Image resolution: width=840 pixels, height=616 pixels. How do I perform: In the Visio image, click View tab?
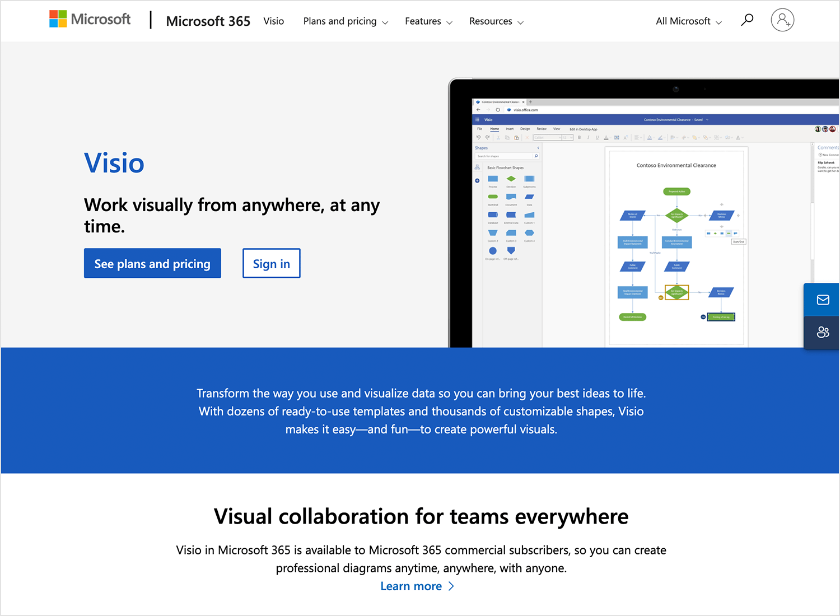(557, 129)
